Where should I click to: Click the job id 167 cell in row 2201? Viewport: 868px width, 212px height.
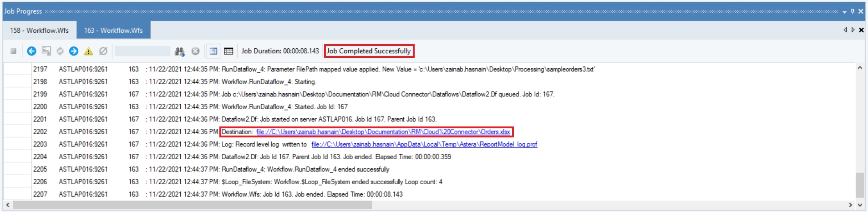tap(133, 119)
